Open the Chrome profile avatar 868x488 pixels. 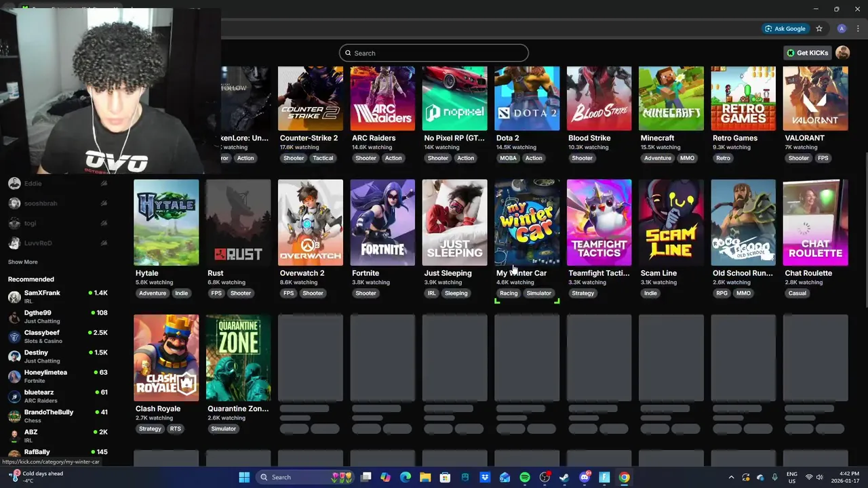842,28
